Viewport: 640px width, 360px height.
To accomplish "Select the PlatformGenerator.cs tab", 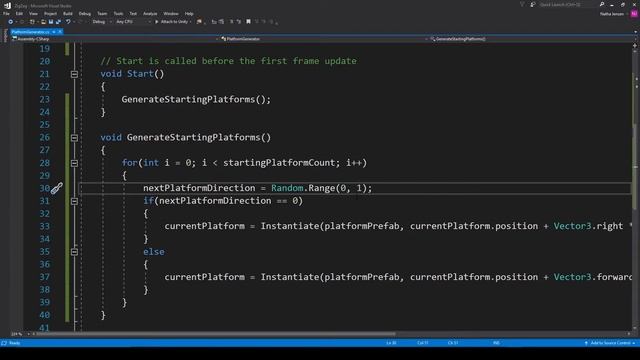I will click(30, 32).
